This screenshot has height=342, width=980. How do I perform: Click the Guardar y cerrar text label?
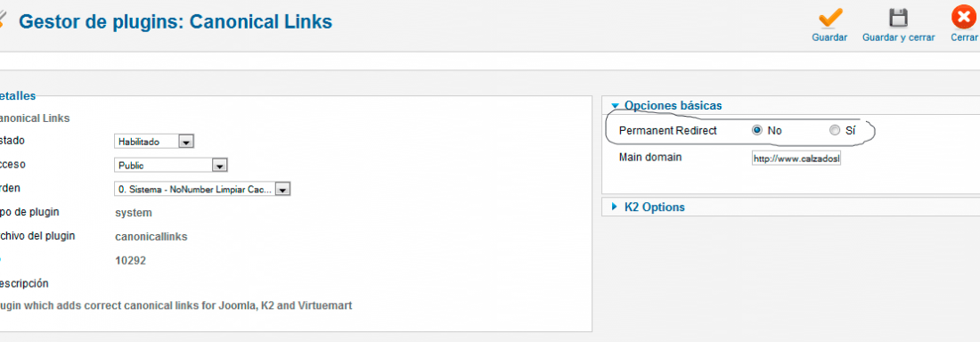[x=899, y=37]
